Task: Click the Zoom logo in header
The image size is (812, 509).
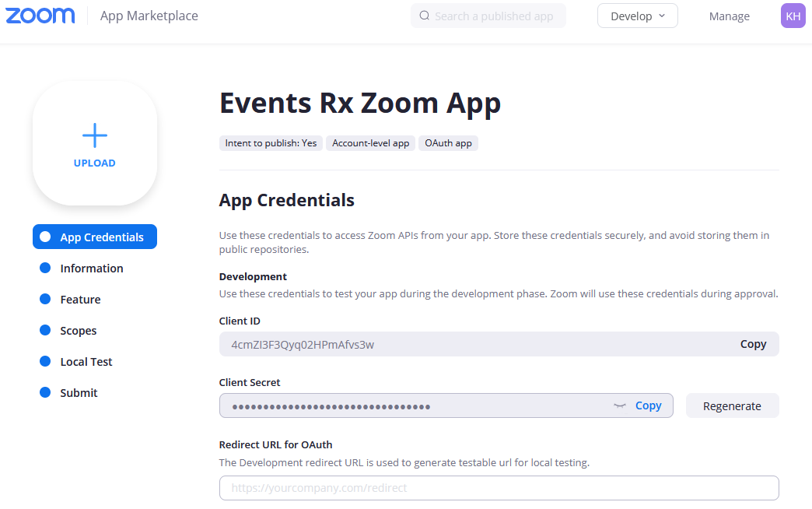Action: click(x=40, y=16)
